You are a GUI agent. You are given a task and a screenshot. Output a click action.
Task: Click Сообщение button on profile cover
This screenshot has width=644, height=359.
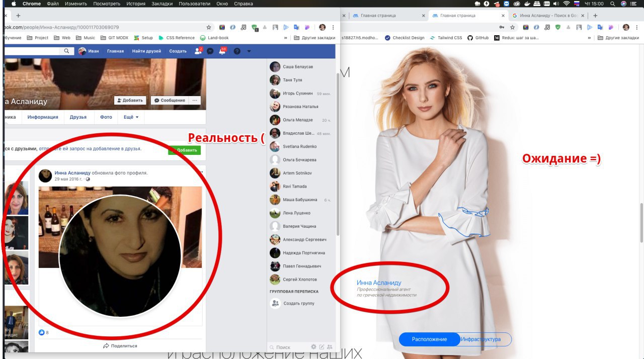170,100
